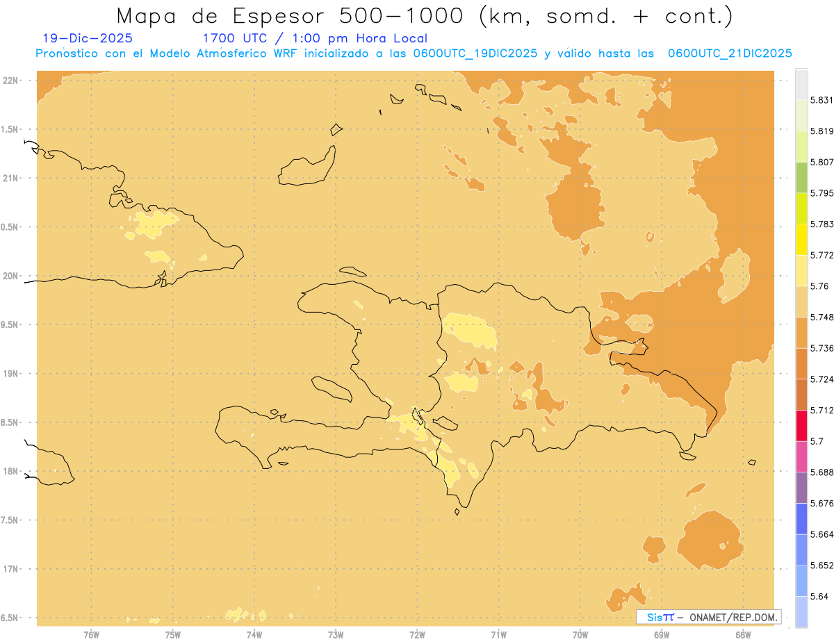The image size is (834, 644).
Task: Click the longitude label "75W"
Action: tap(173, 634)
